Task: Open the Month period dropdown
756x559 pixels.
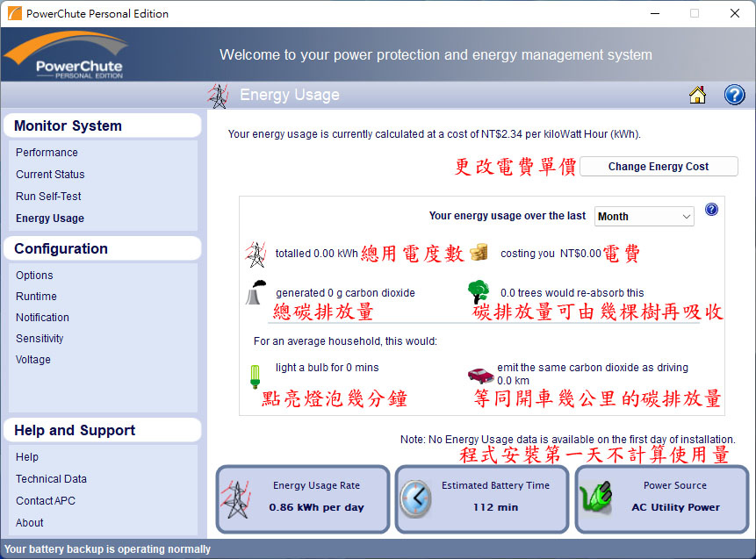Action: click(644, 217)
